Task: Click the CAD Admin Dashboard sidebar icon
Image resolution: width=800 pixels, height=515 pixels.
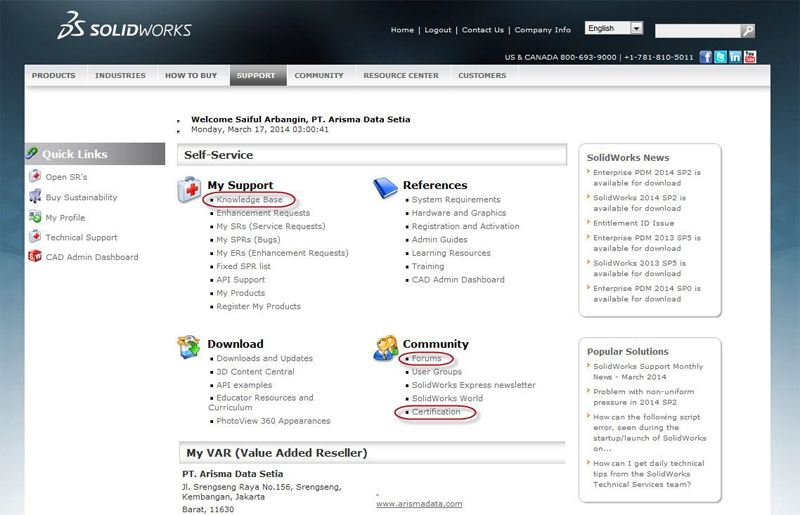Action: pyautogui.click(x=35, y=256)
